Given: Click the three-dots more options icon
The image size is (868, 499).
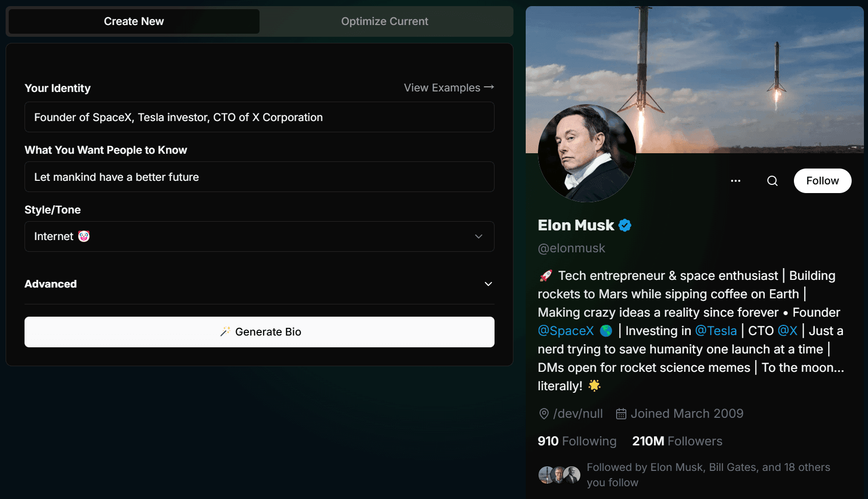Looking at the screenshot, I should (x=736, y=181).
